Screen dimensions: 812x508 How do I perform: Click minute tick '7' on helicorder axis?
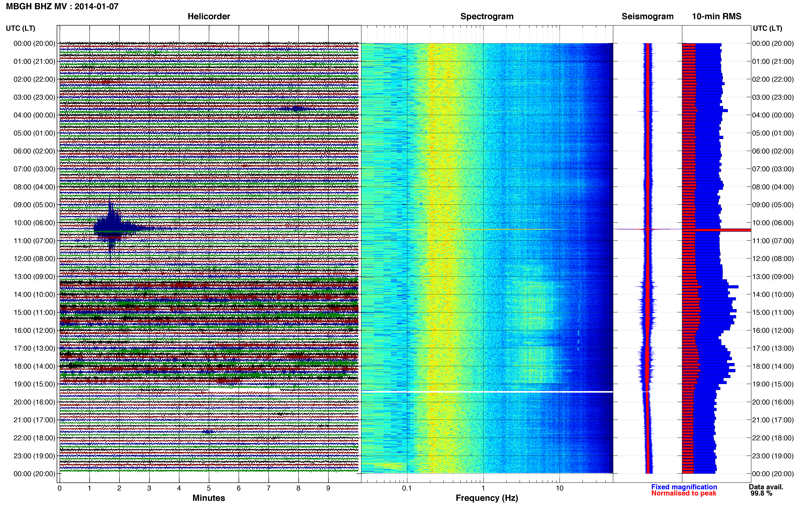pos(269,488)
